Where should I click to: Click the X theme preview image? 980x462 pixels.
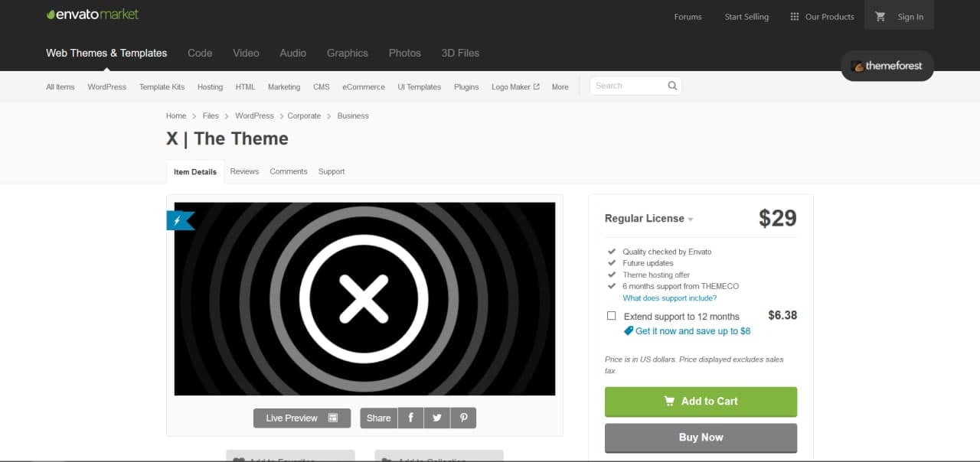[x=364, y=298]
